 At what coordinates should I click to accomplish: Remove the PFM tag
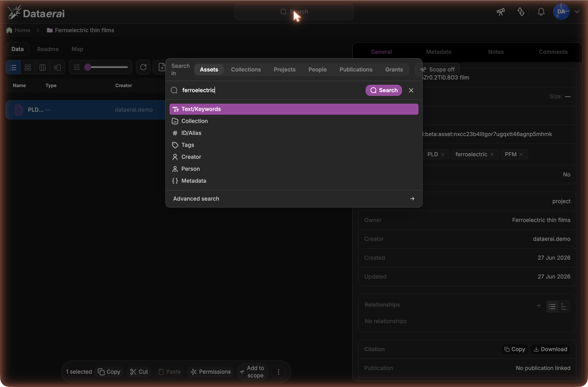[x=521, y=154]
